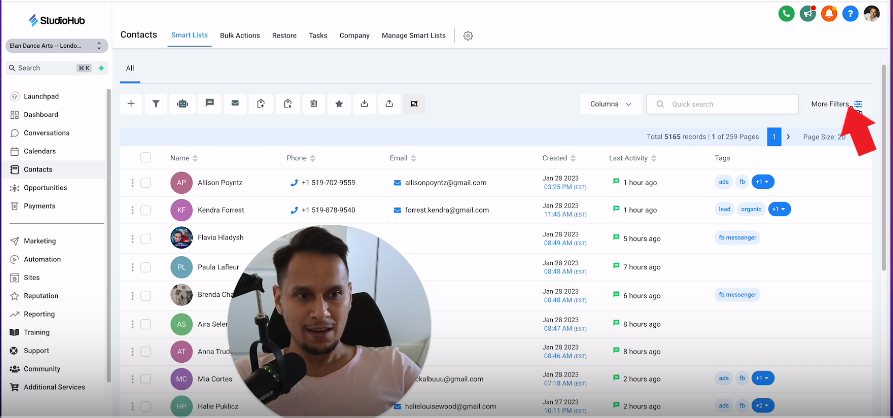Click phone icon for Allison Poyntz

pos(294,183)
